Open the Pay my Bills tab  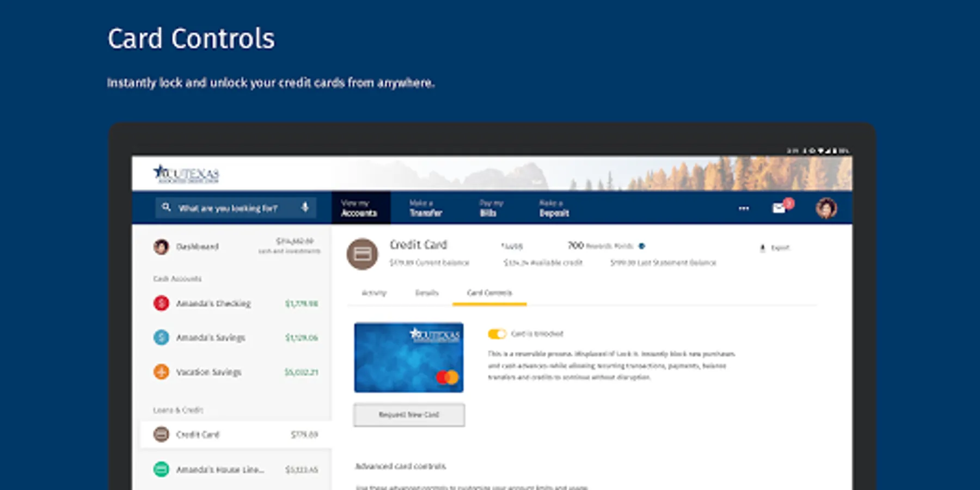click(491, 208)
